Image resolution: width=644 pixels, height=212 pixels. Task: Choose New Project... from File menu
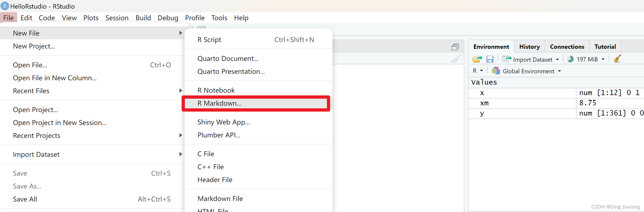[x=92, y=46]
